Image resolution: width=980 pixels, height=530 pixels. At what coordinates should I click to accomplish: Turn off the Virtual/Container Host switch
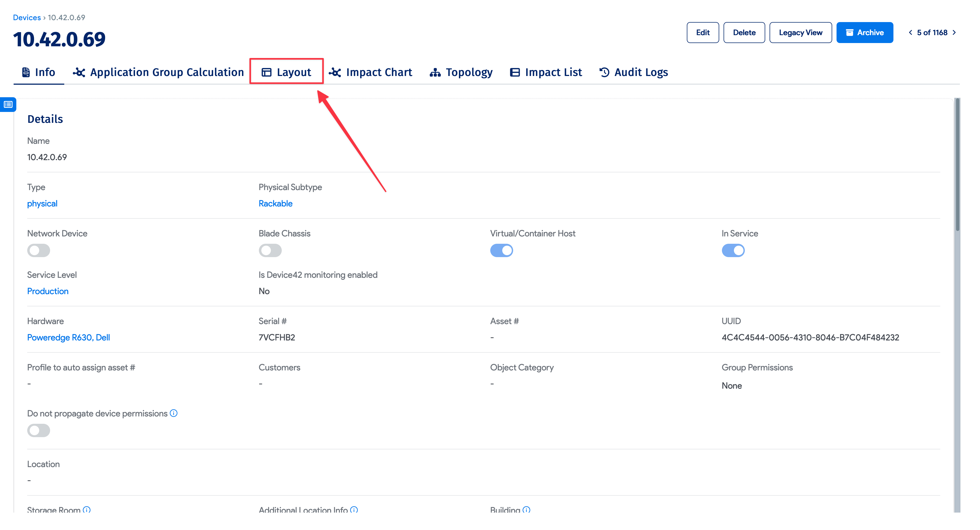click(501, 250)
